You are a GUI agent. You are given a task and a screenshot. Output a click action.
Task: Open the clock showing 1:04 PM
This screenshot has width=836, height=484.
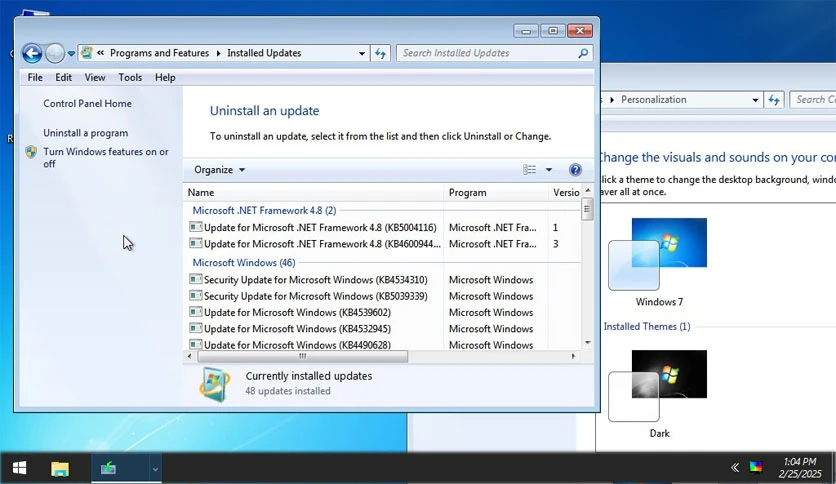click(800, 468)
